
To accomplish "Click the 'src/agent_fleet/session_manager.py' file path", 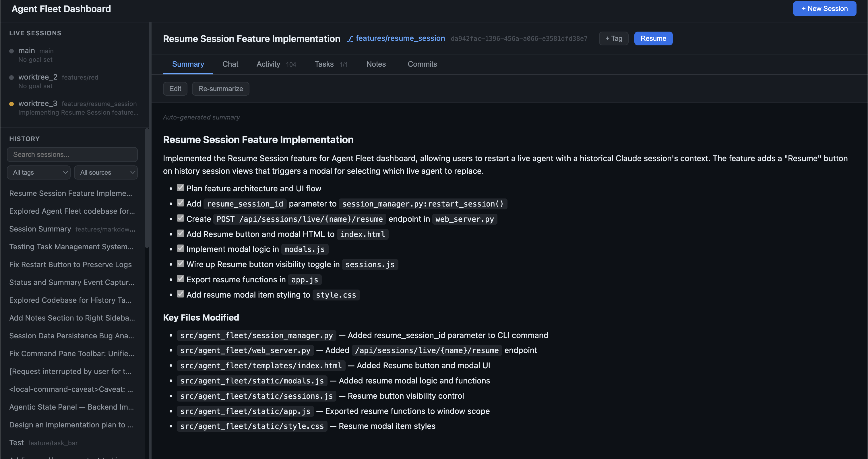I will (x=256, y=335).
